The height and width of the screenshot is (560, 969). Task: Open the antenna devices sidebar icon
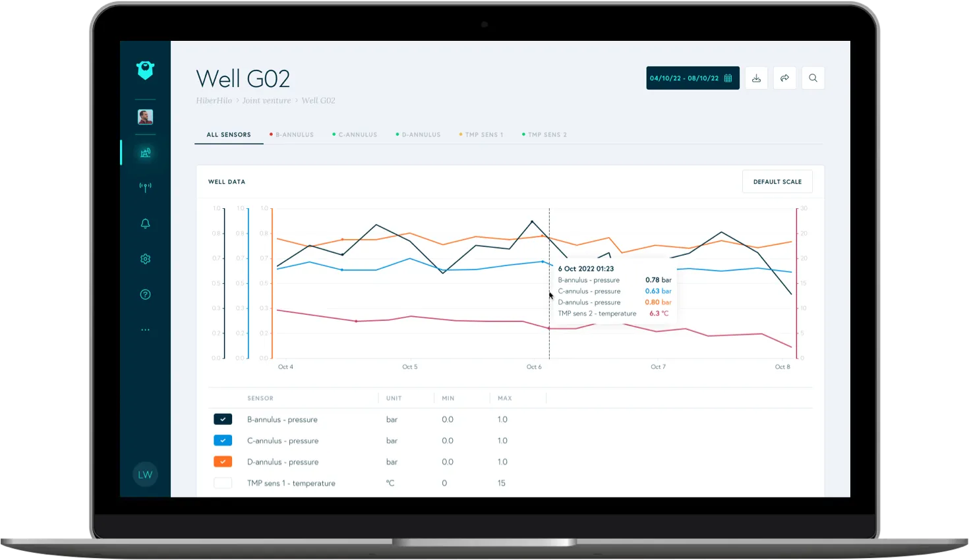click(145, 187)
